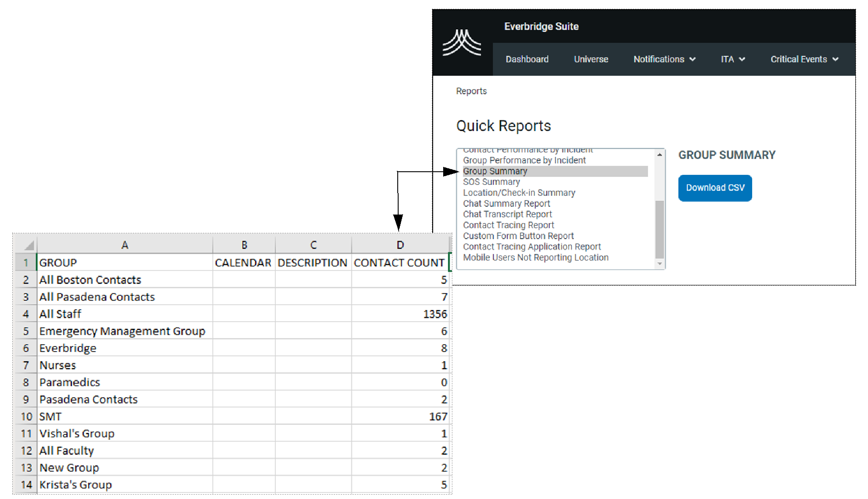Image resolution: width=868 pixels, height=499 pixels.
Task: Click the Reports breadcrumb link
Action: point(471,91)
